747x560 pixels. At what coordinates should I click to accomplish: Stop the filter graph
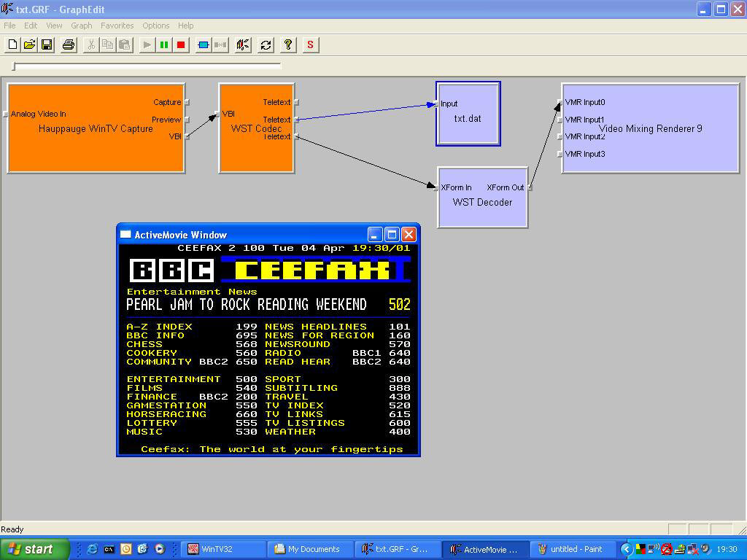click(x=181, y=44)
